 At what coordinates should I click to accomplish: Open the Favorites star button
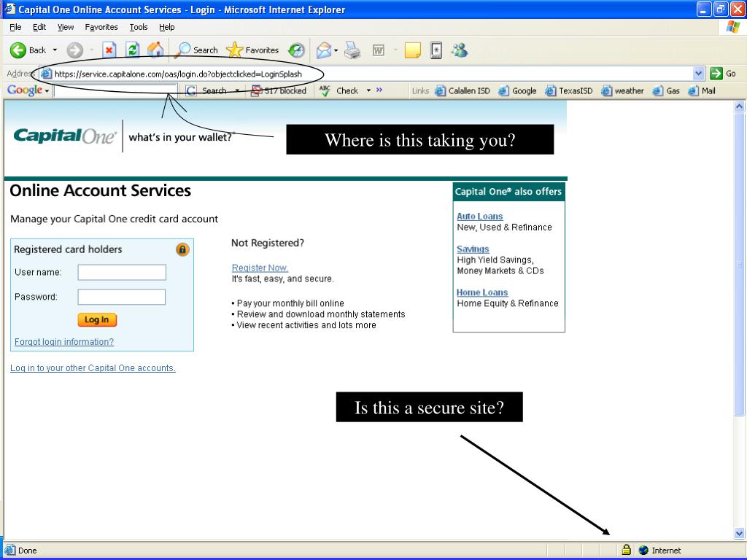(252, 50)
